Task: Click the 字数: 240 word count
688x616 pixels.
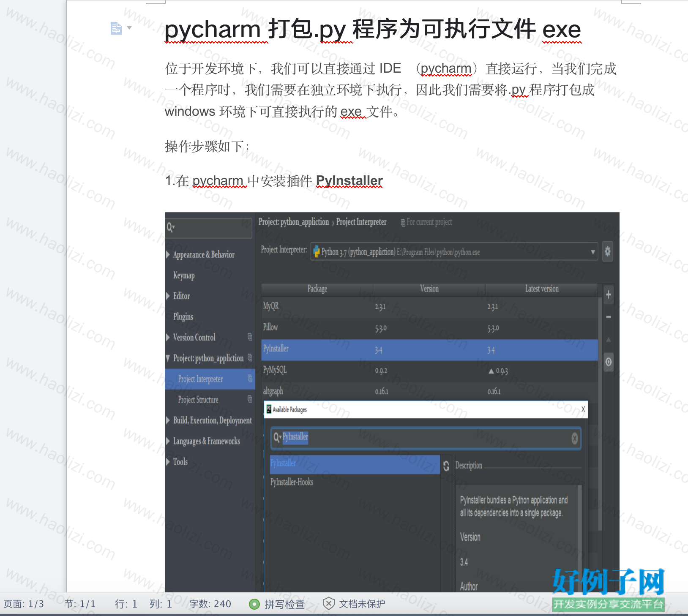Action: [210, 604]
